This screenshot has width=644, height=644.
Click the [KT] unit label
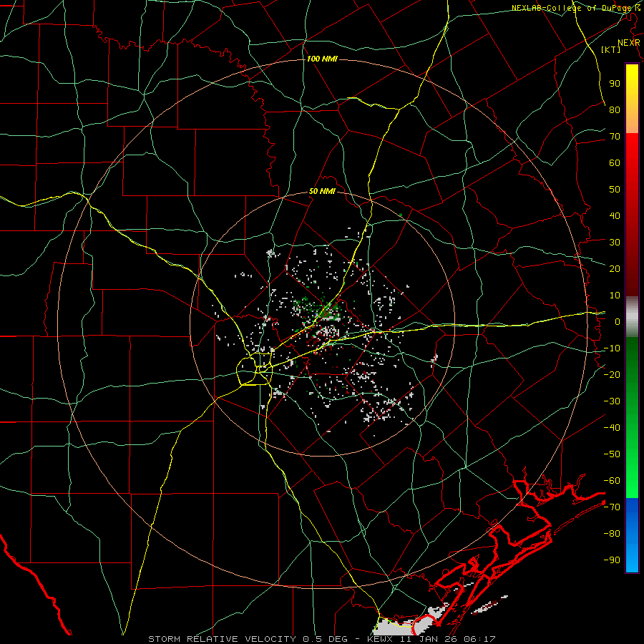pyautogui.click(x=611, y=49)
